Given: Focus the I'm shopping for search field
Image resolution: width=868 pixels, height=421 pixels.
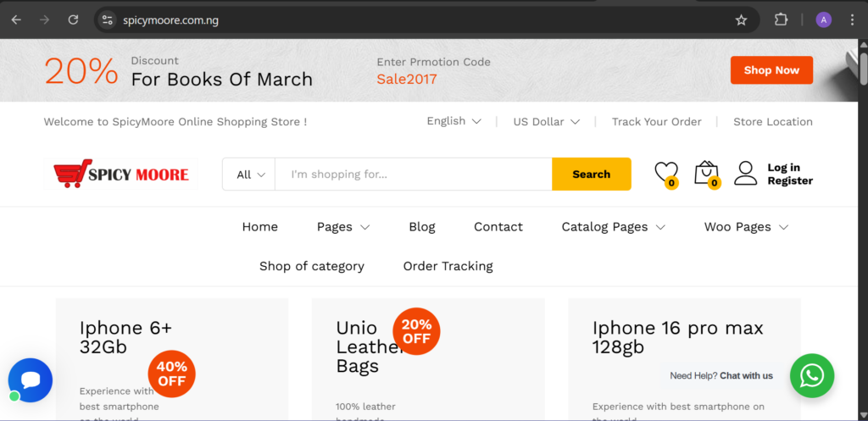Looking at the screenshot, I should pos(414,174).
